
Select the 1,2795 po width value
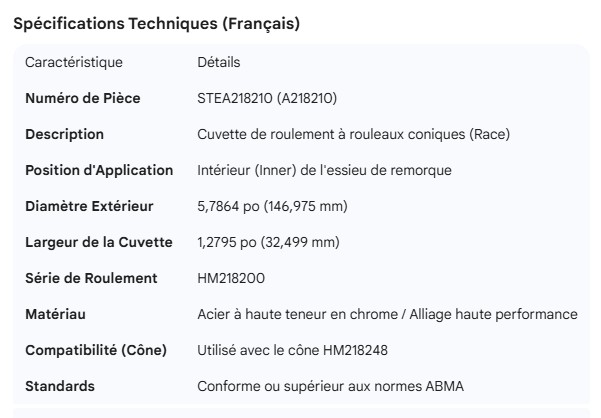pos(268,242)
